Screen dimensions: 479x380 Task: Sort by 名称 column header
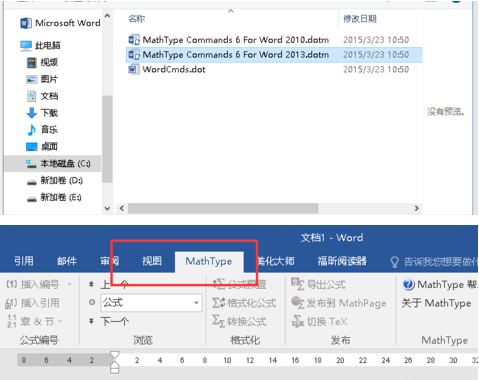point(137,19)
